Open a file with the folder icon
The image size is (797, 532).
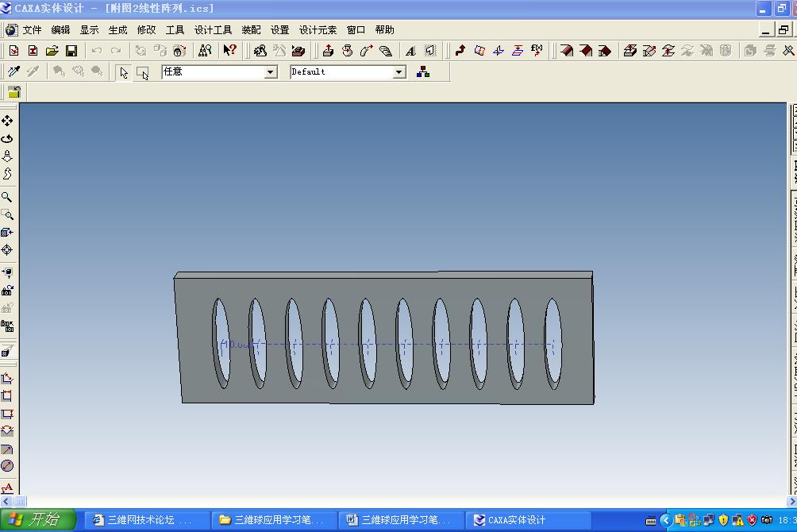pos(52,50)
